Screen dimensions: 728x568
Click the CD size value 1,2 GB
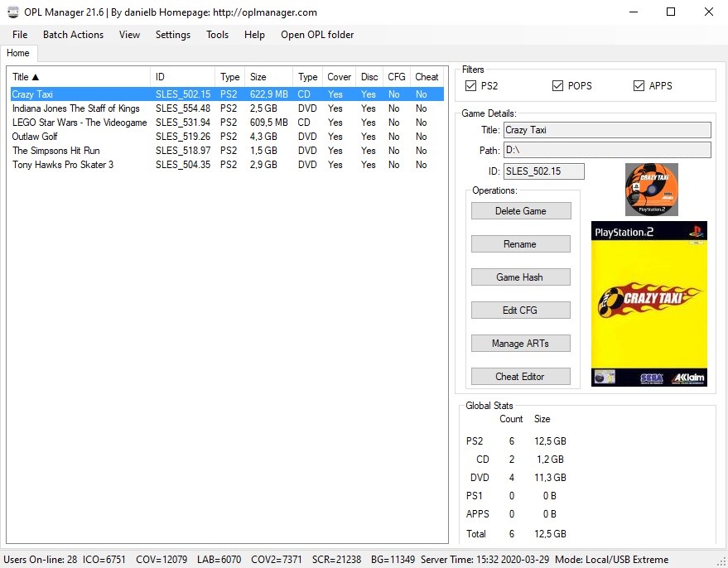click(x=550, y=460)
